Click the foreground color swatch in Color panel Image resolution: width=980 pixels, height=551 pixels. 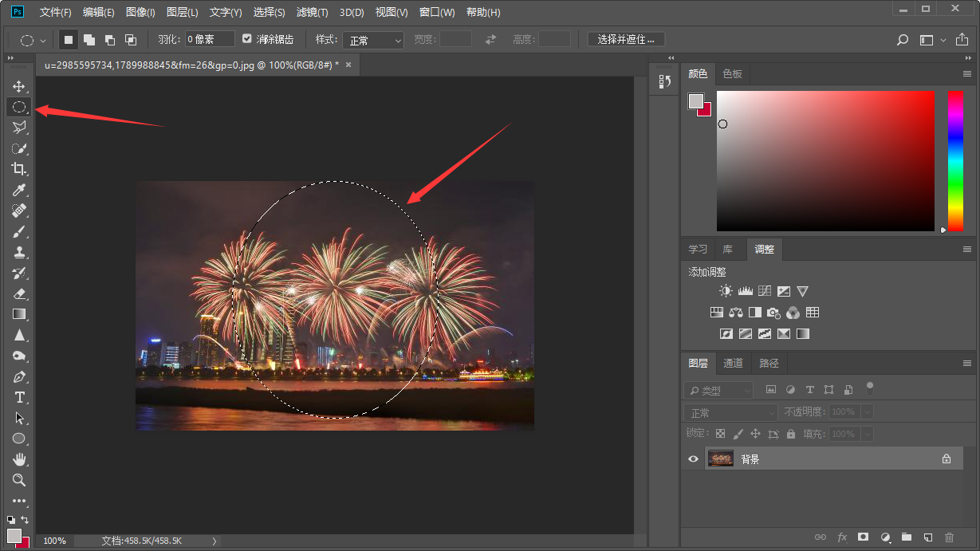click(x=696, y=101)
